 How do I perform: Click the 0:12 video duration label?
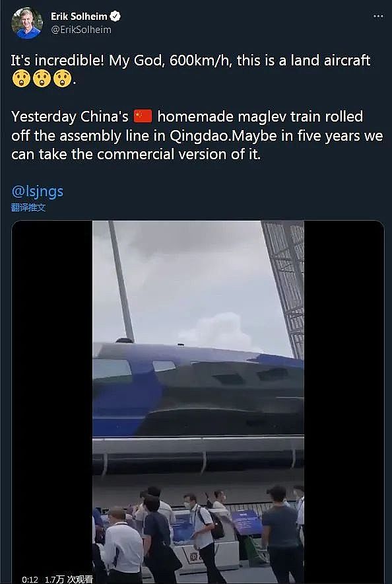[30, 579]
